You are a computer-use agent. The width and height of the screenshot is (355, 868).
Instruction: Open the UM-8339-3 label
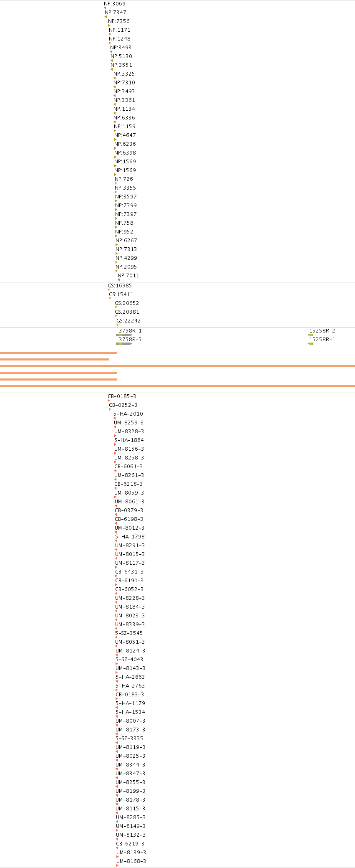coord(130,624)
